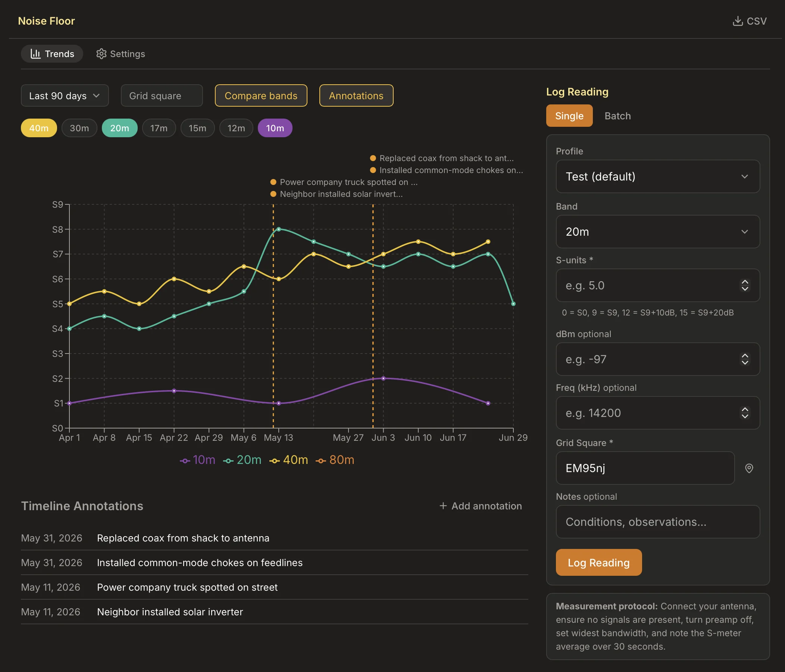This screenshot has height=672, width=785.
Task: Click the S-units stepper arrows
Action: [x=744, y=285]
